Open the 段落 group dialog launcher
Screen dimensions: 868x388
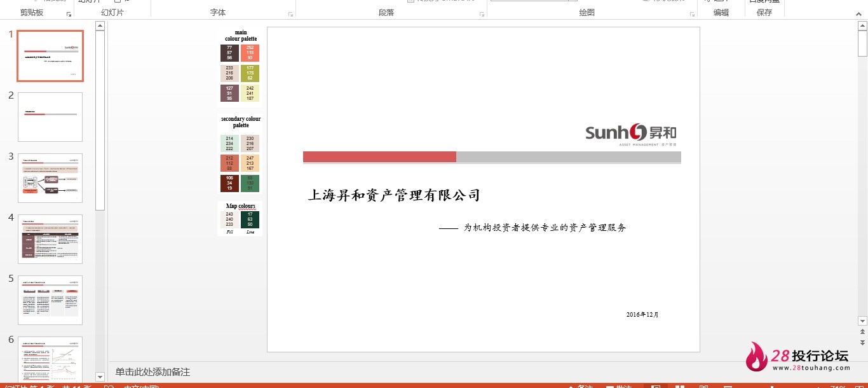(482, 13)
